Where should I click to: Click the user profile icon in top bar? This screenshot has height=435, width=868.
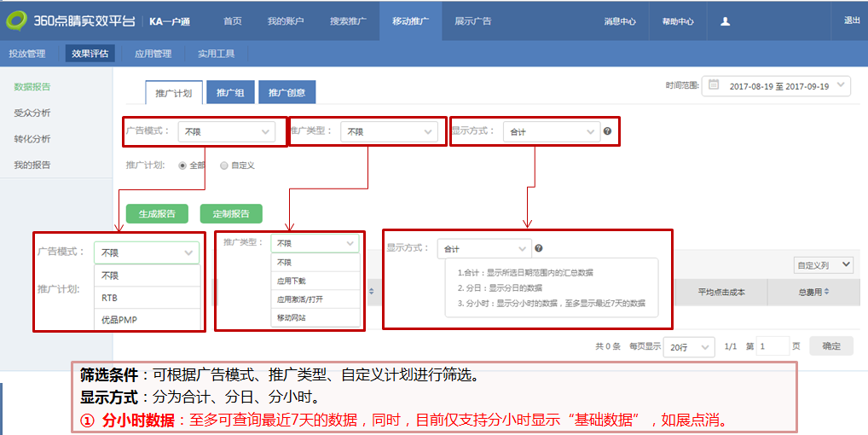click(x=725, y=21)
